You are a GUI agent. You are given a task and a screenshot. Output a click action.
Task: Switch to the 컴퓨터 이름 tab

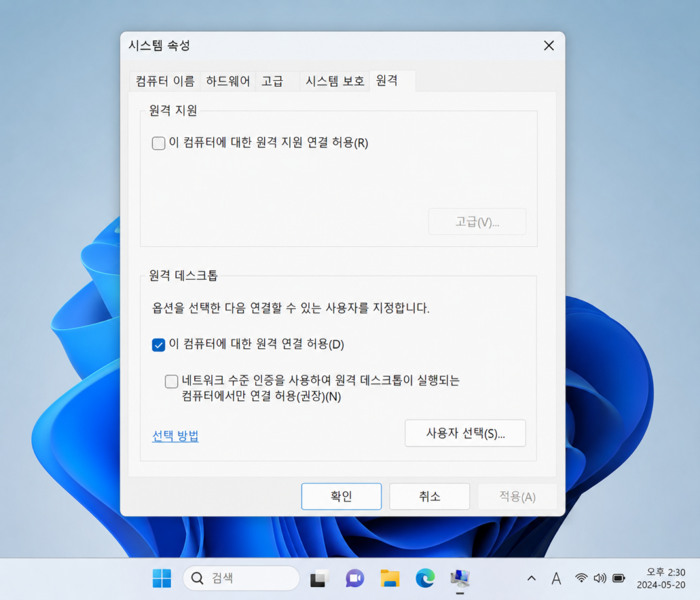click(165, 81)
